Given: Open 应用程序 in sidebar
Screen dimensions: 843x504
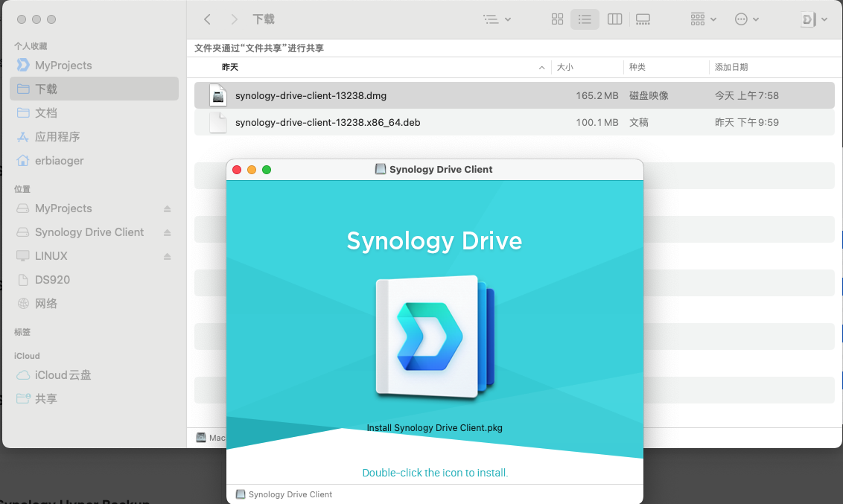Looking at the screenshot, I should [94, 136].
